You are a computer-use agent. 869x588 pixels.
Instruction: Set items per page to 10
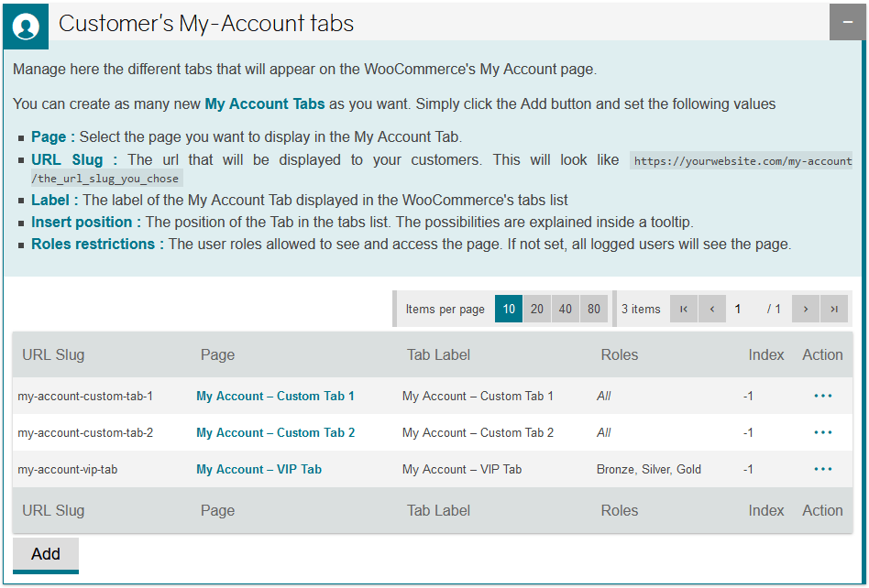tap(509, 309)
